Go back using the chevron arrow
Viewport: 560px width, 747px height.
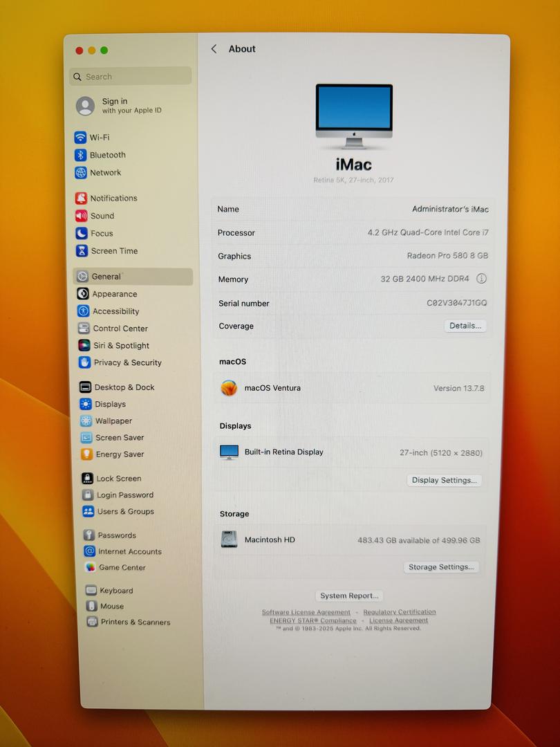pyautogui.click(x=214, y=49)
